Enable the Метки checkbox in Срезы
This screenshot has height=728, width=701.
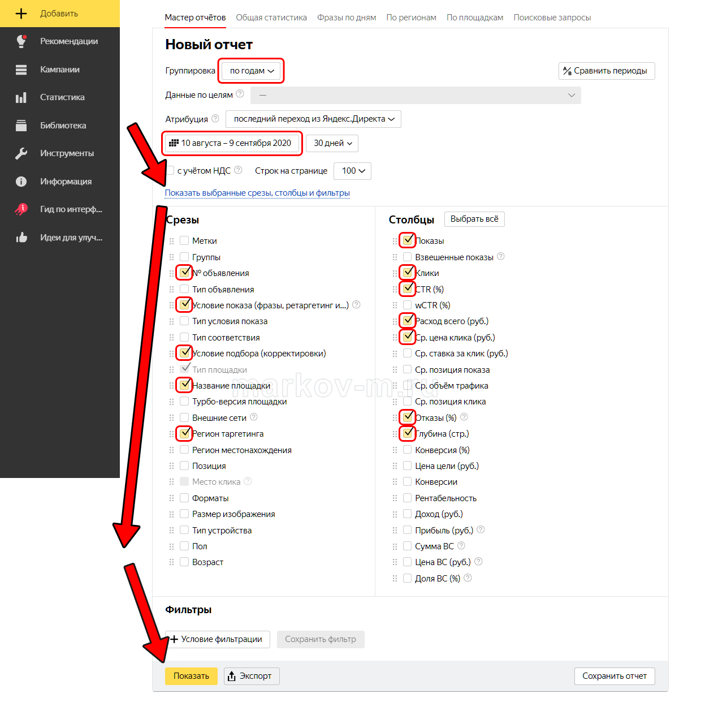(x=184, y=241)
